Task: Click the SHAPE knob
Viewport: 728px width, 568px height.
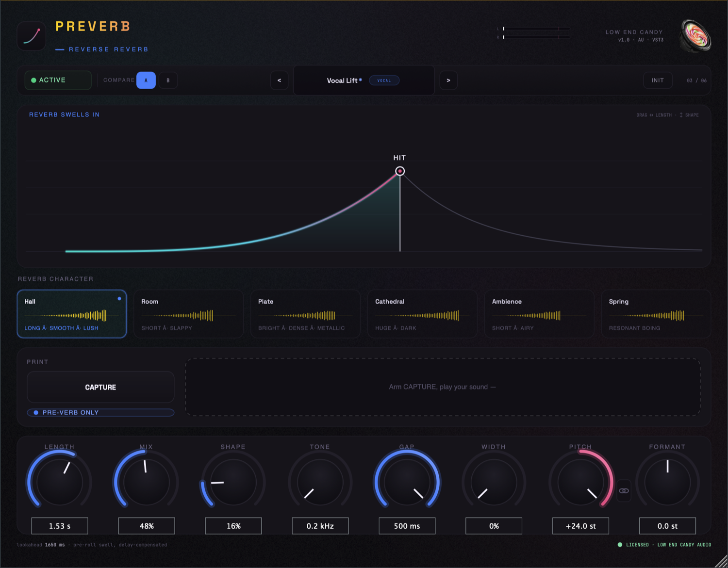Action: [x=233, y=482]
